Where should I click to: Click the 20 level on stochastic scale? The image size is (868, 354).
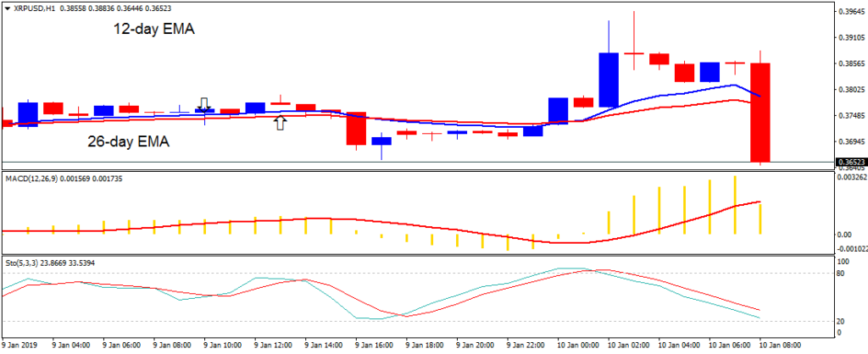842,322
